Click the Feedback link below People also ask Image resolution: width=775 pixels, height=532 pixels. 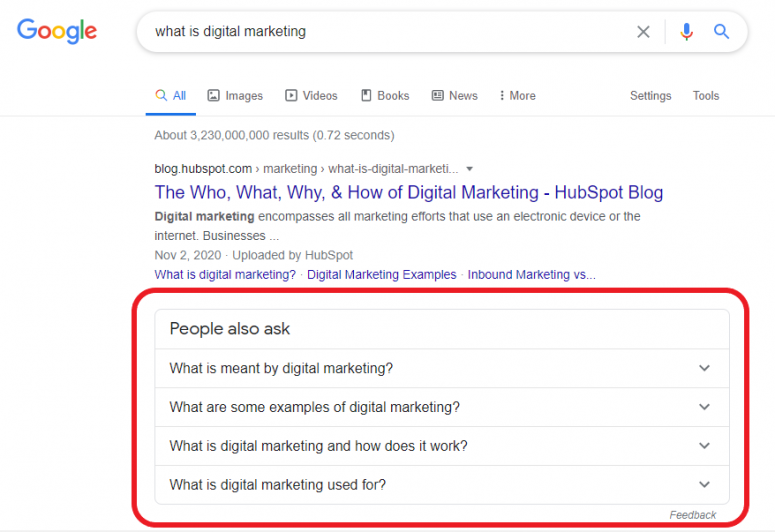tap(692, 515)
